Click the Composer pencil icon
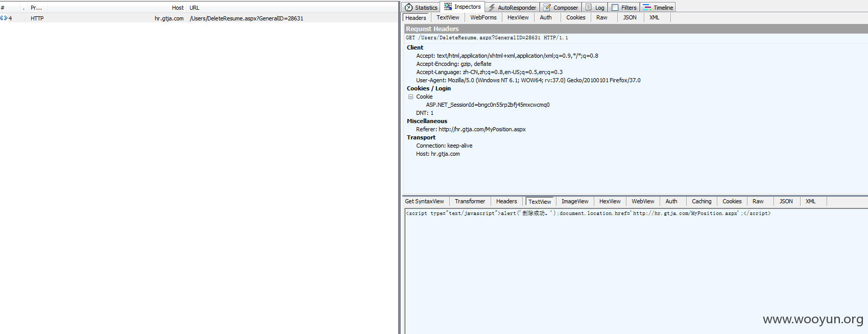Viewport: 868px width, 334px height. 547,7
